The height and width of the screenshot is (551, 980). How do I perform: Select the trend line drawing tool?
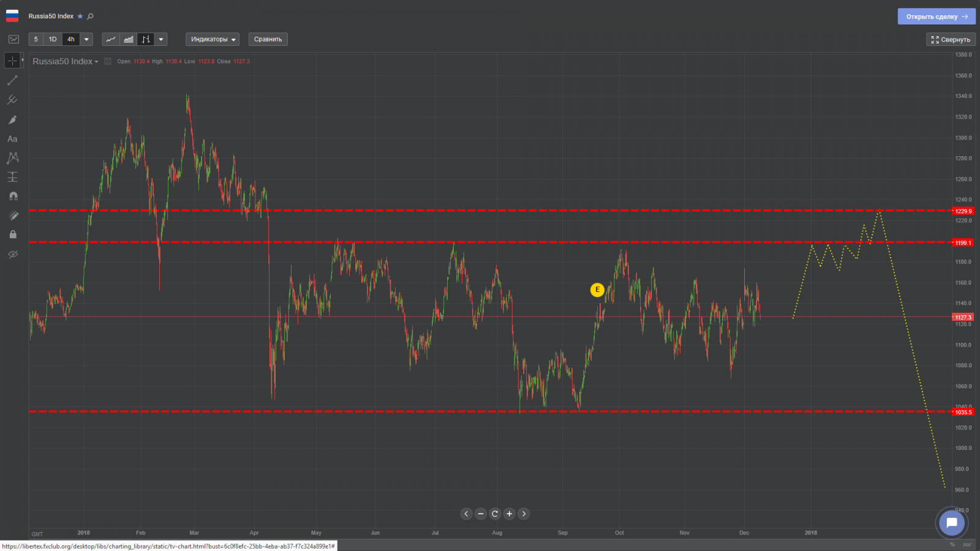pyautogui.click(x=12, y=80)
